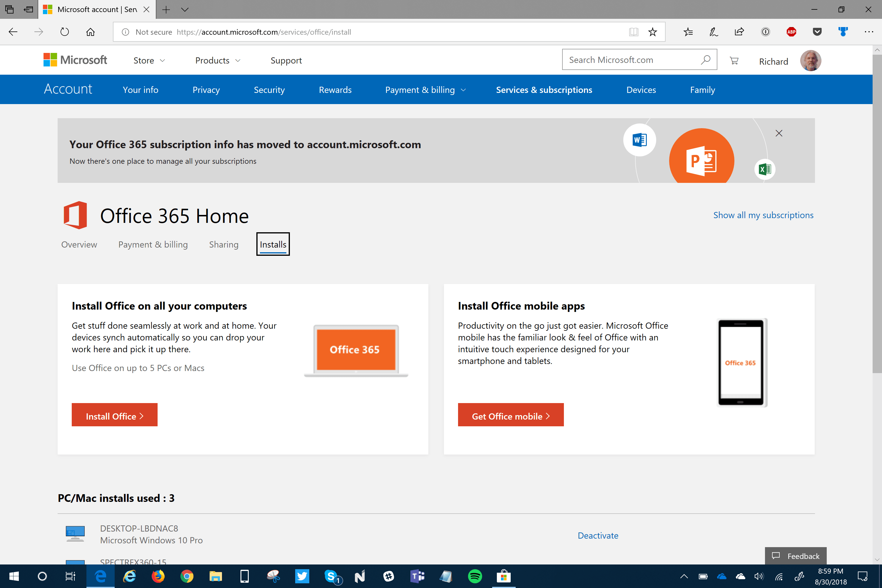Click the Microsoft logo

pos(75,60)
